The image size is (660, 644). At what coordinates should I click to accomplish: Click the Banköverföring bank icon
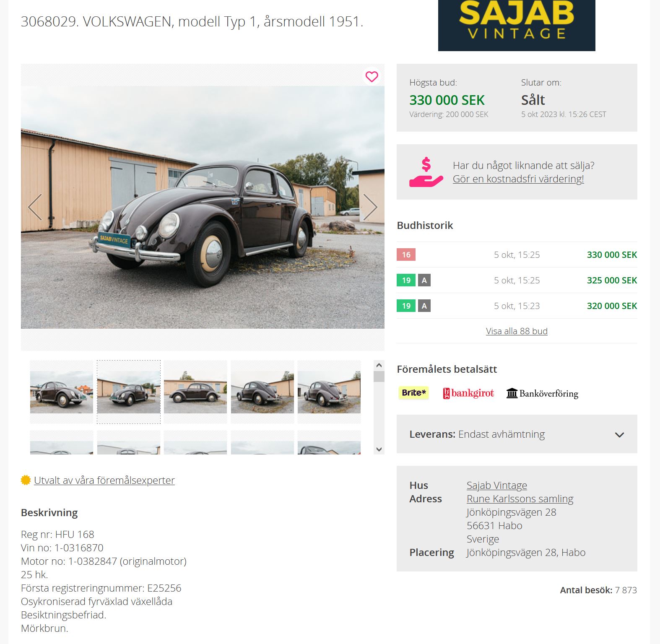512,393
